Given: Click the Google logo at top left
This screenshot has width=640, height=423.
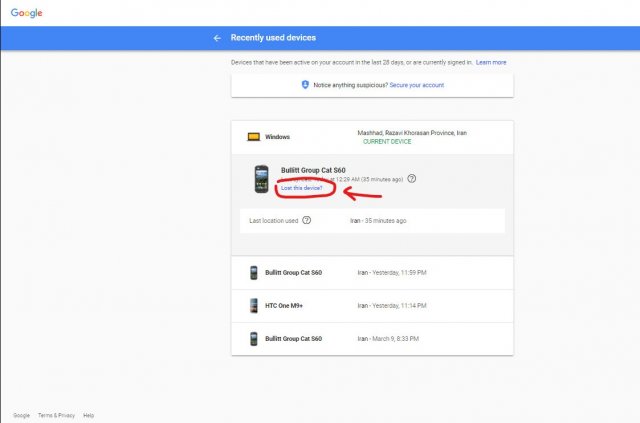Looking at the screenshot, I should point(26,13).
